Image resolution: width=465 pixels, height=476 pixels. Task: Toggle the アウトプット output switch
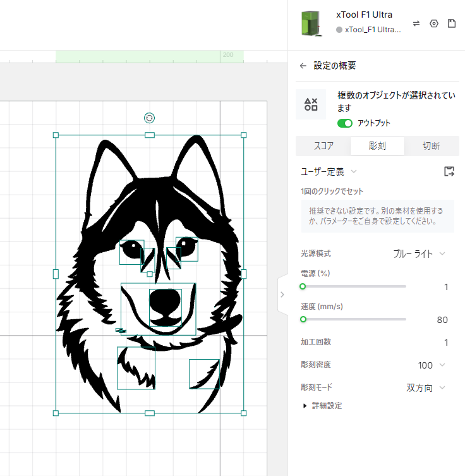[345, 123]
